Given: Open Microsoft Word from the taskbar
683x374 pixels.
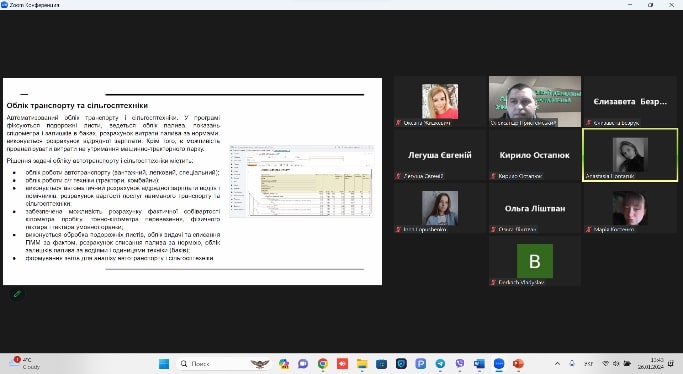Looking at the screenshot, I should click(479, 364).
